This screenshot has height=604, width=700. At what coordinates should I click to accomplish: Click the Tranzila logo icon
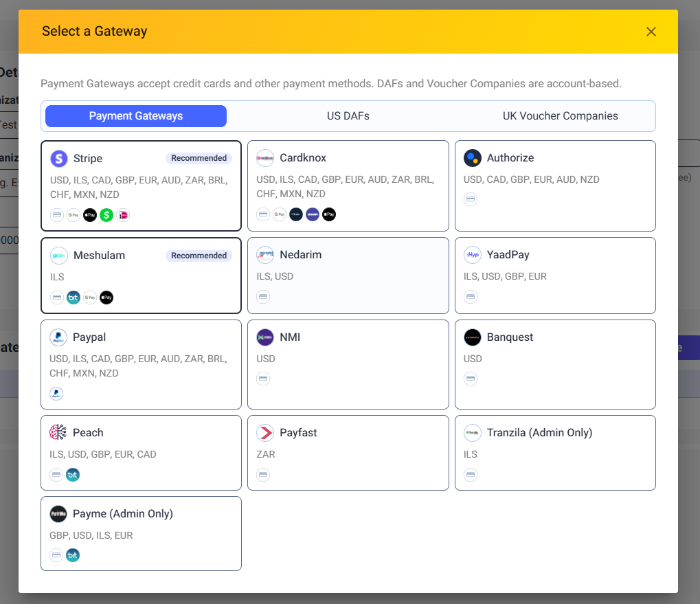click(x=473, y=433)
